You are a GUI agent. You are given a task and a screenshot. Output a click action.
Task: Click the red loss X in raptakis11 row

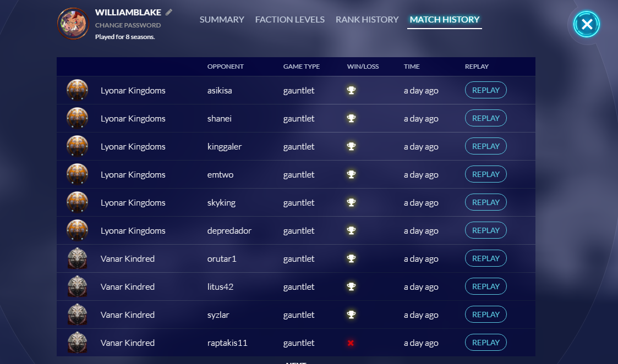351,343
